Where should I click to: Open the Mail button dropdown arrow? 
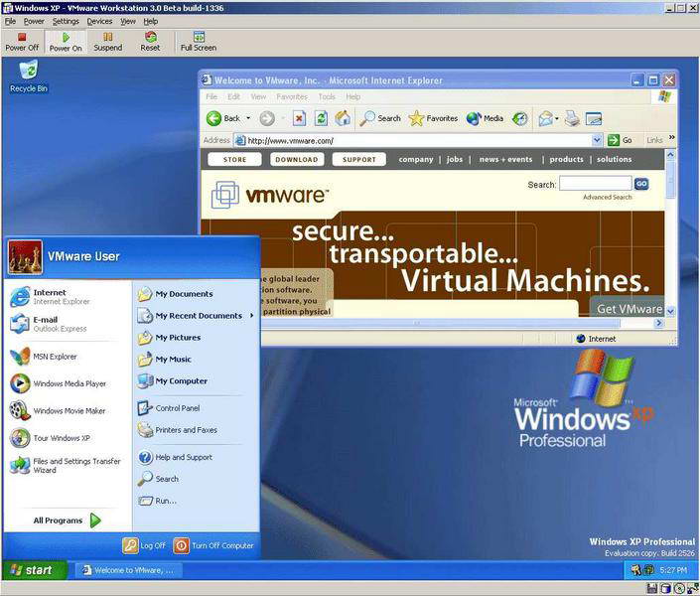click(556, 118)
